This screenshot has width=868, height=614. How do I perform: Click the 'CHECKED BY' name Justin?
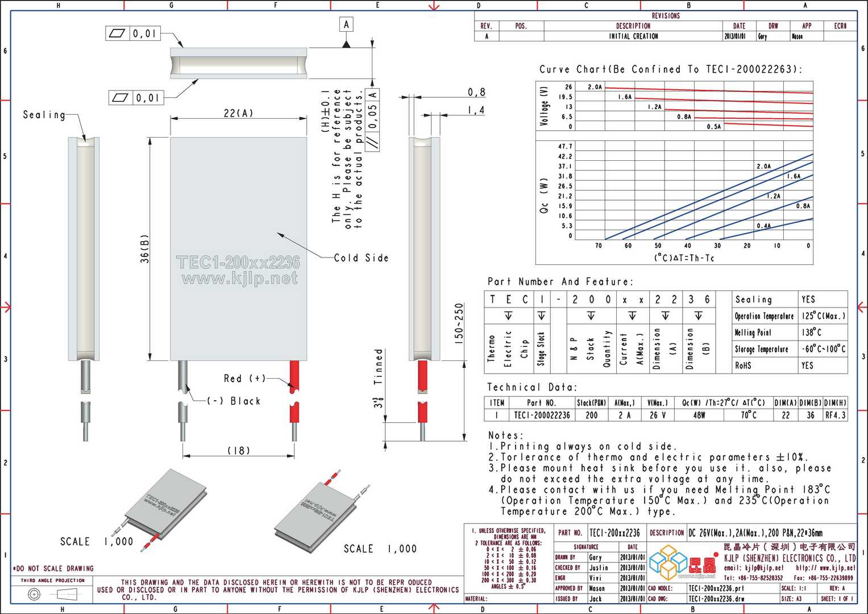tap(599, 567)
